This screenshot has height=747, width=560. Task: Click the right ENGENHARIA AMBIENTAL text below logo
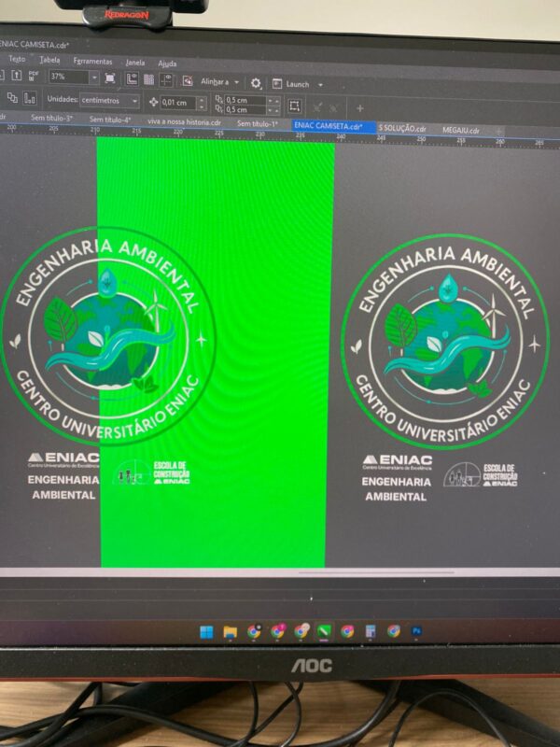396,489
